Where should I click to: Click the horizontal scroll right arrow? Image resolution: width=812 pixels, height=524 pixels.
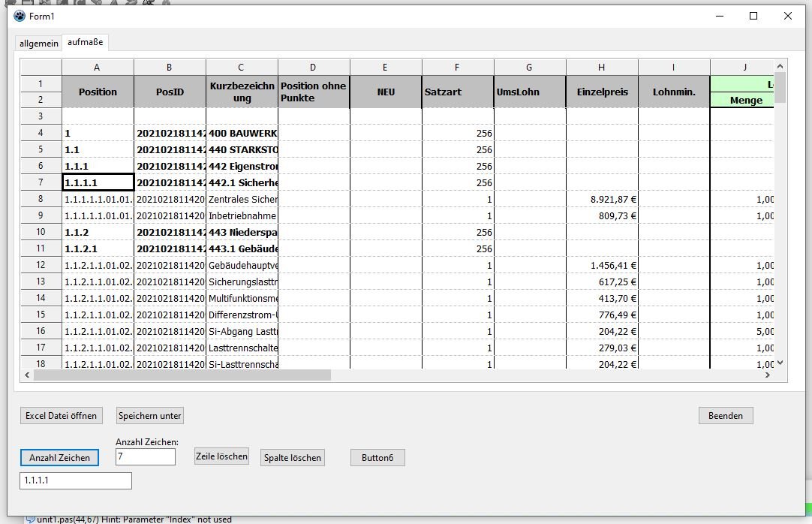[768, 375]
